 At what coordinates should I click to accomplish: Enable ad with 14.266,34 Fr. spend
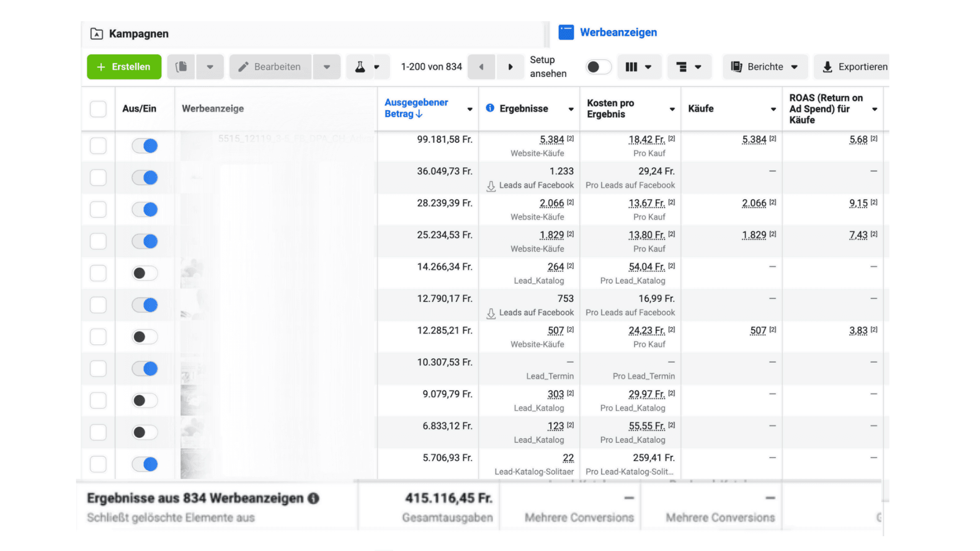click(145, 273)
